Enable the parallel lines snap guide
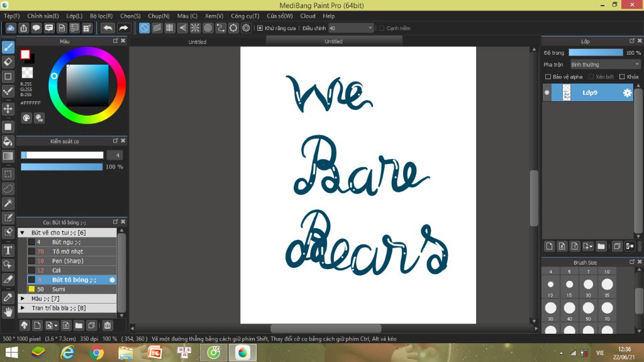Screen dimensions: 644x362 157,28
